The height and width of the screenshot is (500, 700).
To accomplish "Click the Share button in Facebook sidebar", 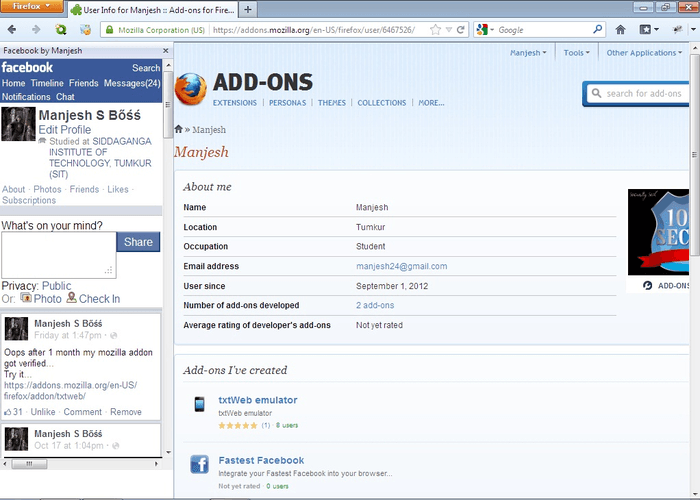I will (x=138, y=242).
